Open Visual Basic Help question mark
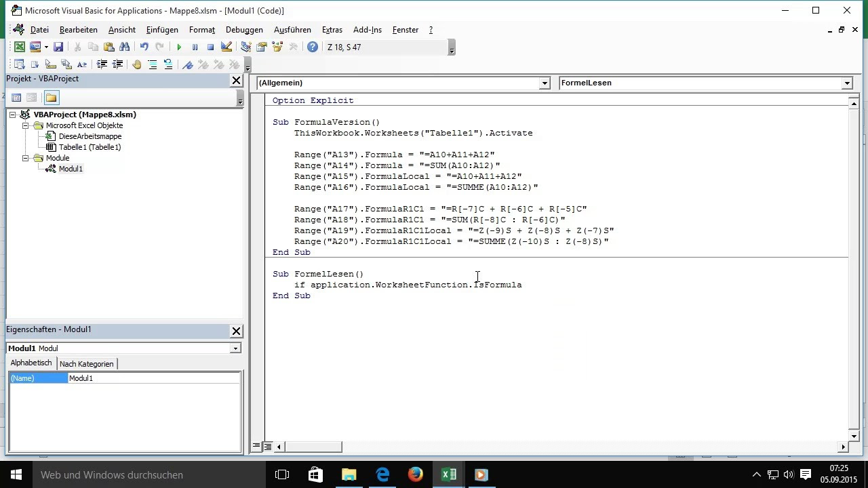This screenshot has height=488, width=868. [x=312, y=47]
